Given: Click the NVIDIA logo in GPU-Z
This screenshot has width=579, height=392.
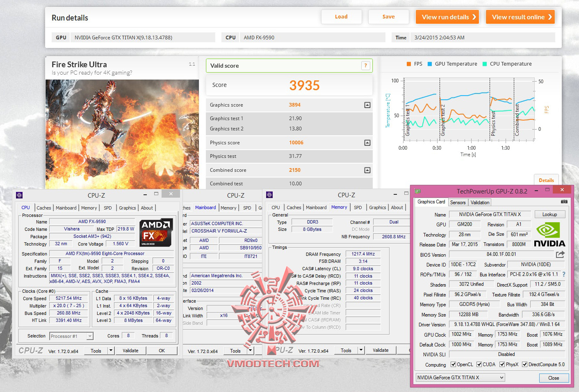Looking at the screenshot, I should tap(549, 234).
